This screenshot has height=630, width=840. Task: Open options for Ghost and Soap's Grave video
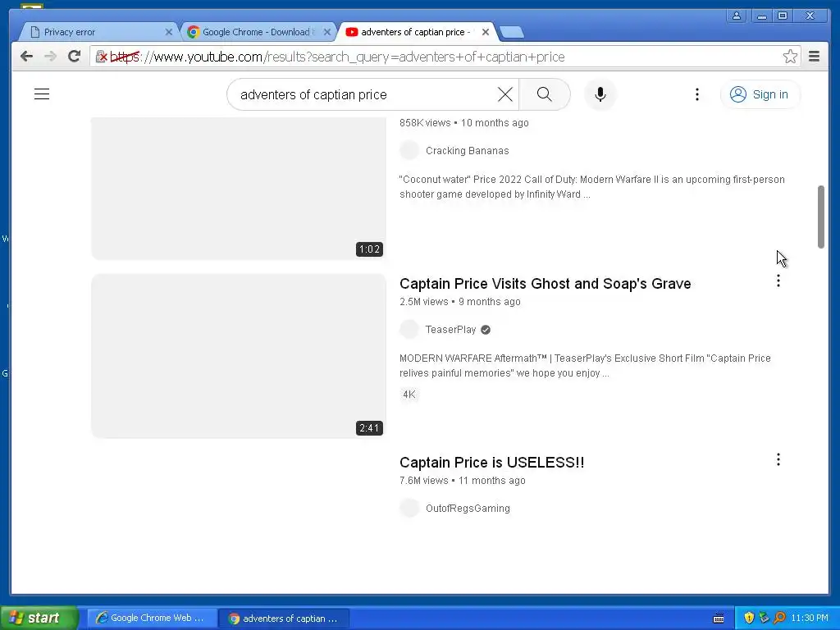[x=778, y=281]
